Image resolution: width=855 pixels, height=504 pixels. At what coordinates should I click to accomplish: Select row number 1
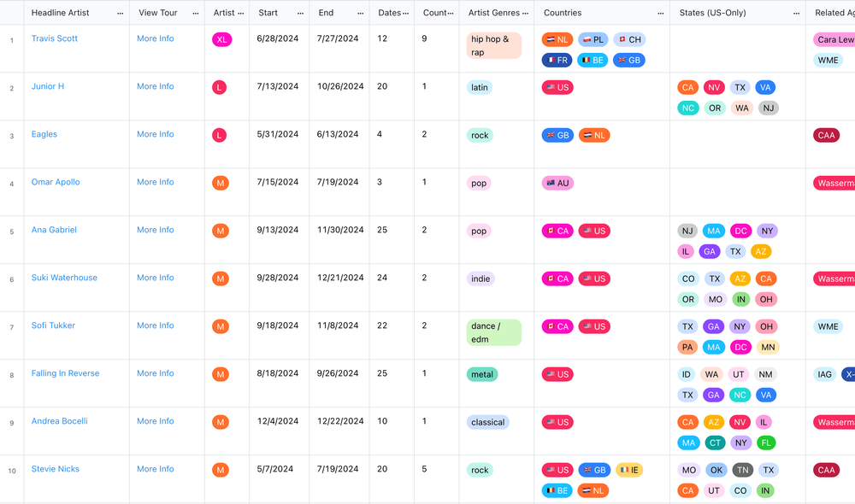coord(11,40)
